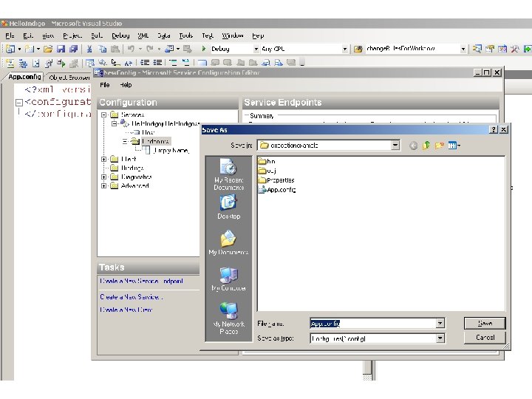Open File menu in Service Configuration Editor

[104, 85]
